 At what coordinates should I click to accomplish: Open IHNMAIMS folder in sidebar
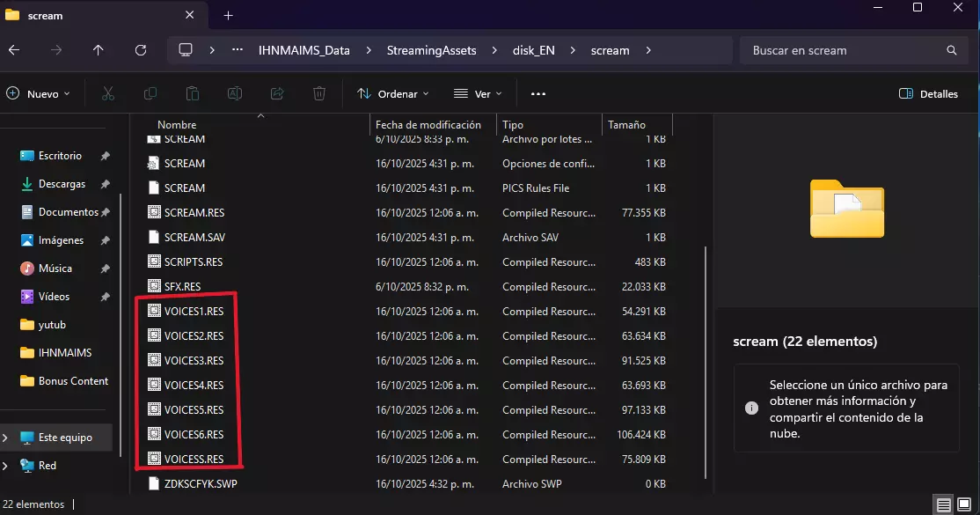(x=64, y=353)
